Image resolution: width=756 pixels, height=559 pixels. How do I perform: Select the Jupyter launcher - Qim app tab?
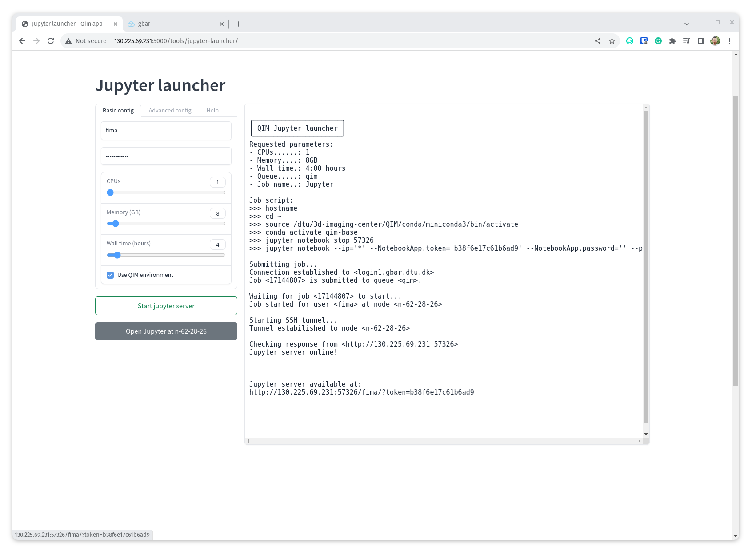pos(69,24)
